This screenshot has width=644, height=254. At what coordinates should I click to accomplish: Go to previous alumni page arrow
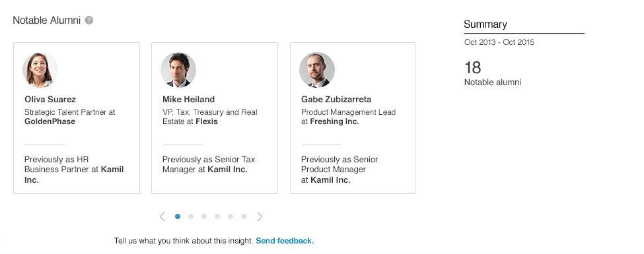[x=162, y=216]
